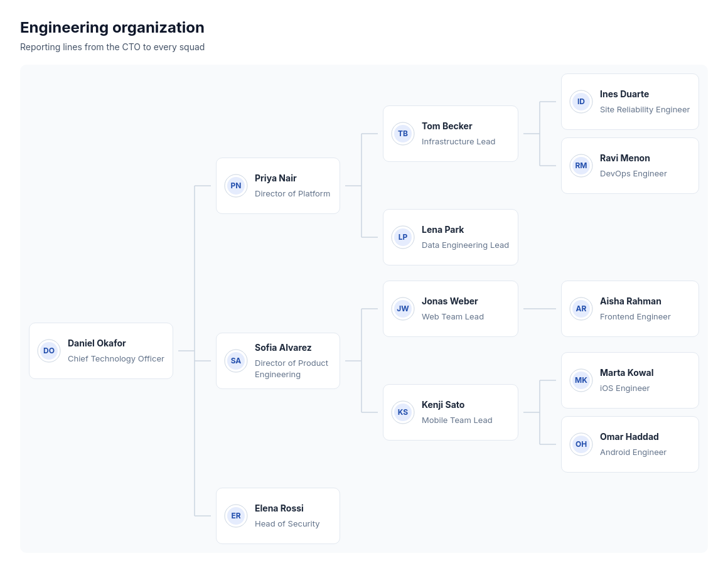Click the OH avatar for Omar Haddad
Image resolution: width=728 pixels, height=573 pixels.
[581, 444]
